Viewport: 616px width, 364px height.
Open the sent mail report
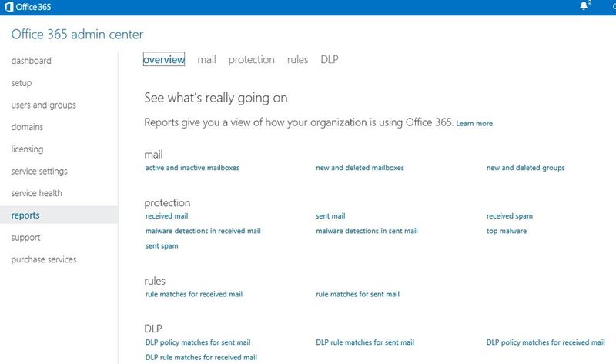pos(330,216)
